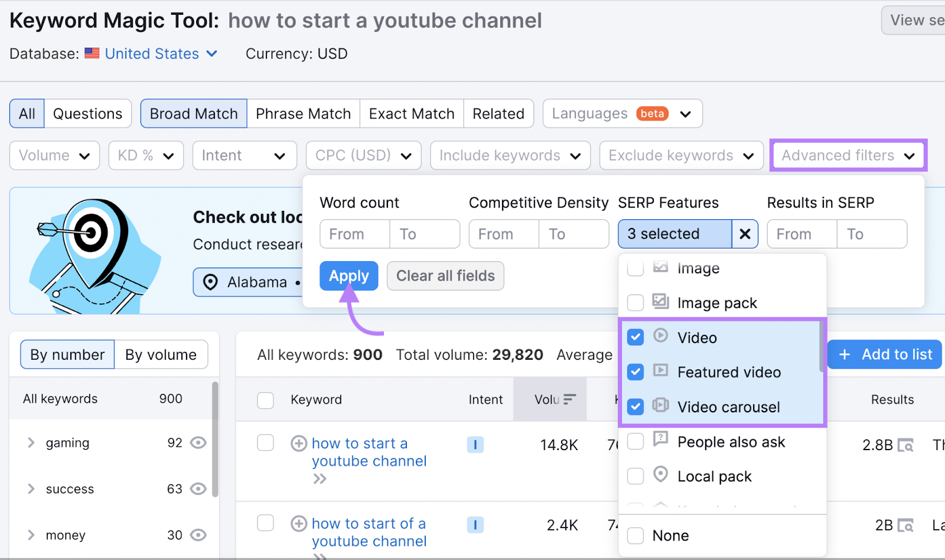
Task: Open the KD % filter dropdown
Action: pyautogui.click(x=146, y=155)
